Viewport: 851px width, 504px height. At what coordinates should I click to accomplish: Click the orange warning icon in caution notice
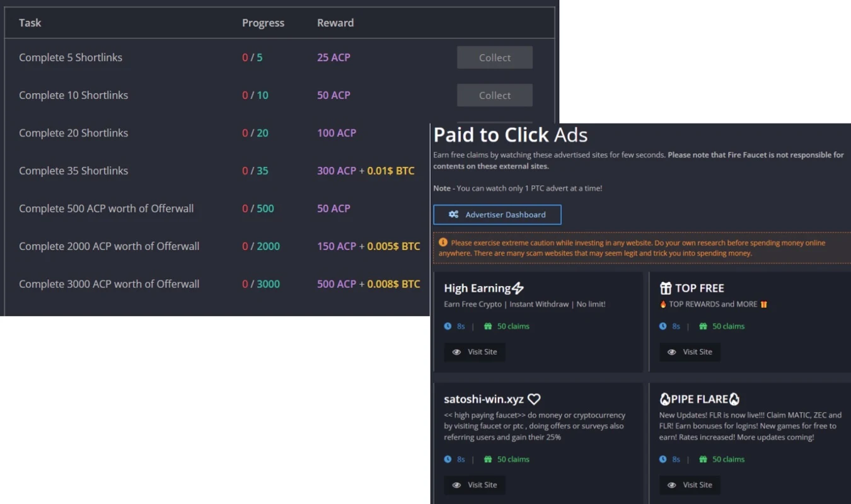tap(443, 243)
